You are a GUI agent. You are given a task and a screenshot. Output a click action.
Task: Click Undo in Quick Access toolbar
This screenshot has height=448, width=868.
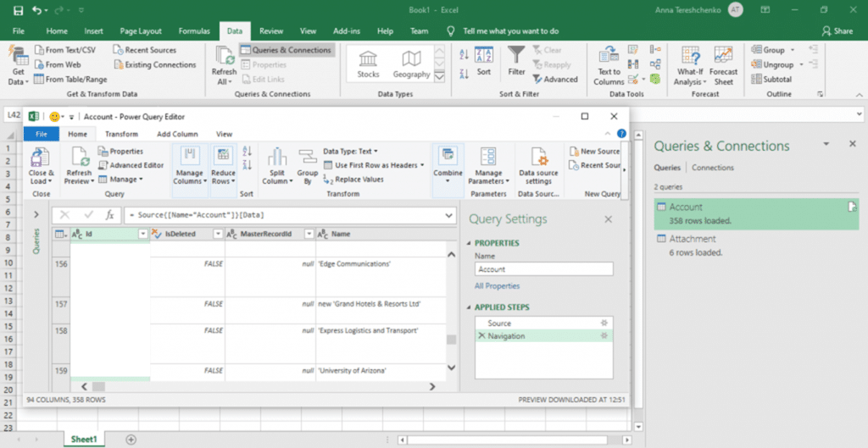(x=37, y=10)
